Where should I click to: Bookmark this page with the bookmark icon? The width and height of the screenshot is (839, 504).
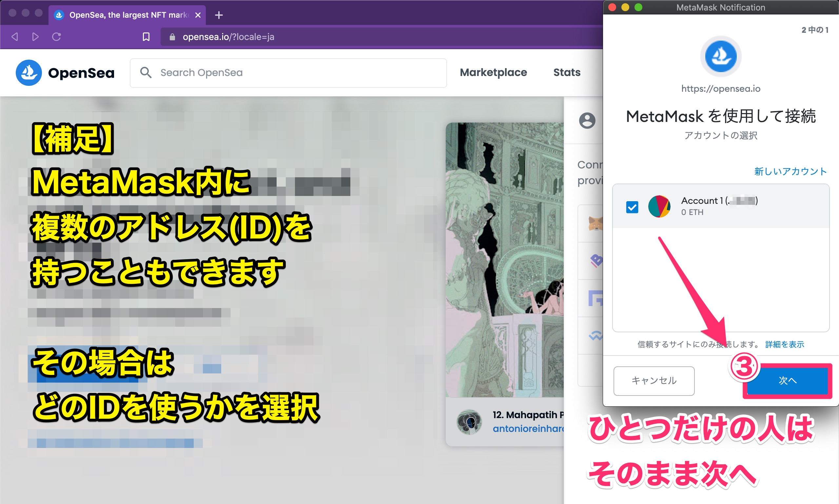[146, 37]
